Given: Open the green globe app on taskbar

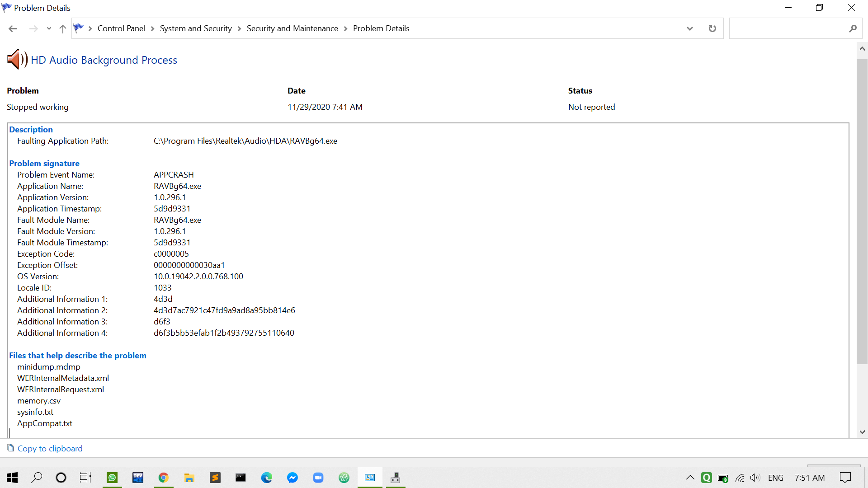Looking at the screenshot, I should pos(344,478).
